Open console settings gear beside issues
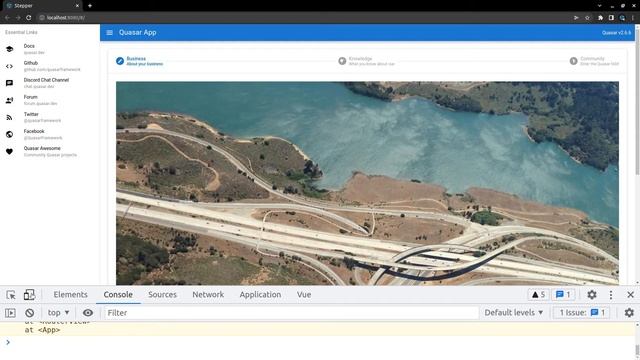The image size is (640, 360). tap(629, 313)
